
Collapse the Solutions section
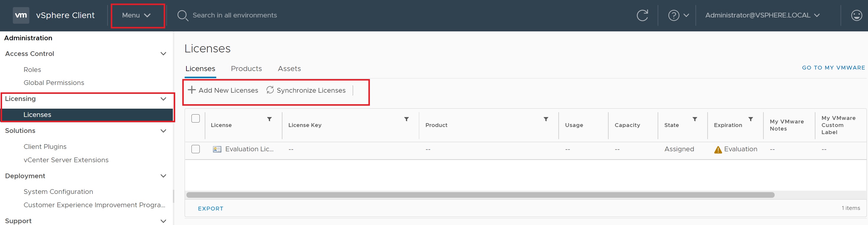tap(163, 131)
